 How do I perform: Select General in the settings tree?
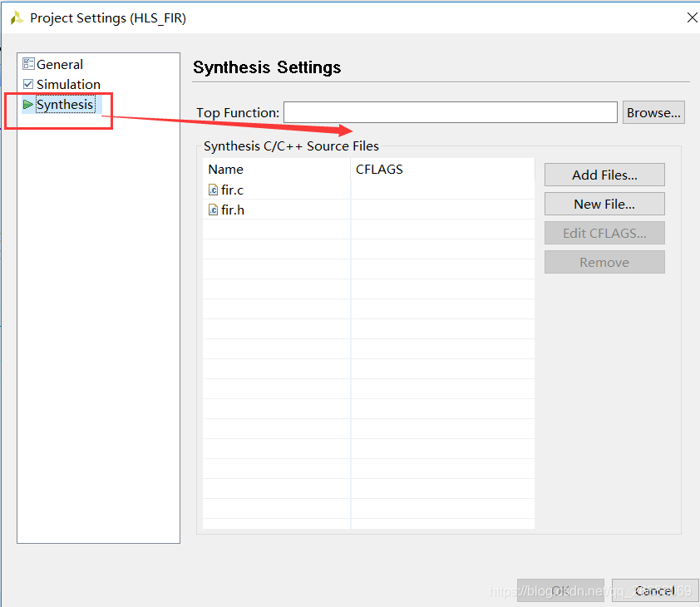pyautogui.click(x=59, y=64)
